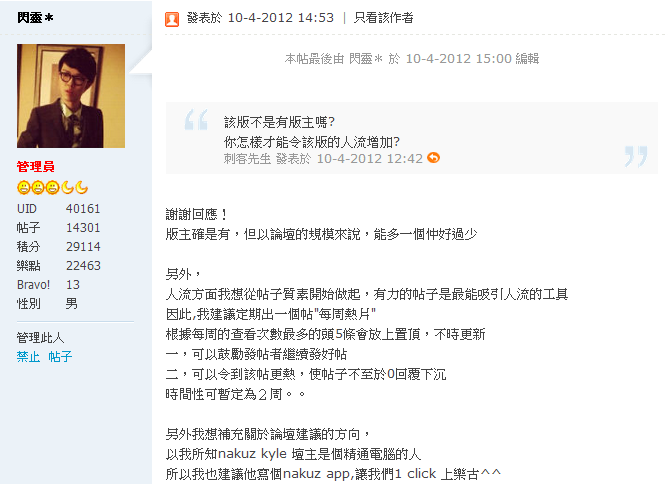Click 禁止 to ban this user
Image resolution: width=668 pixels, height=484 pixels.
click(x=28, y=357)
